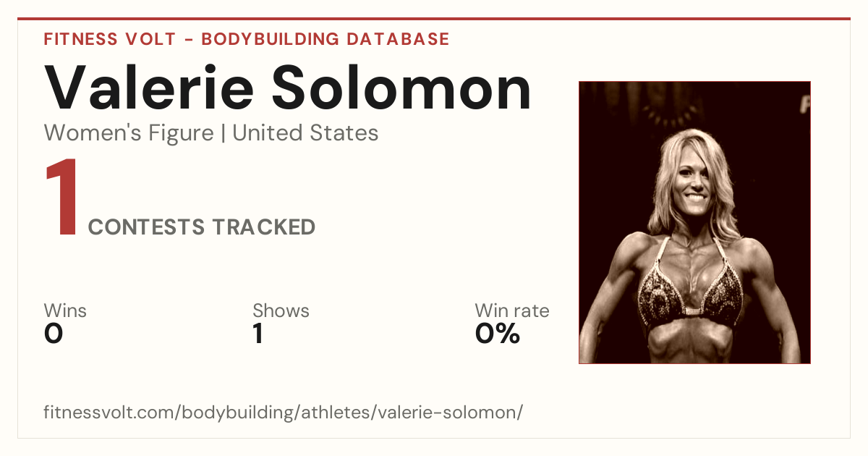Click the Valerie Solomon name heading
868x456 pixels.
[x=288, y=88]
